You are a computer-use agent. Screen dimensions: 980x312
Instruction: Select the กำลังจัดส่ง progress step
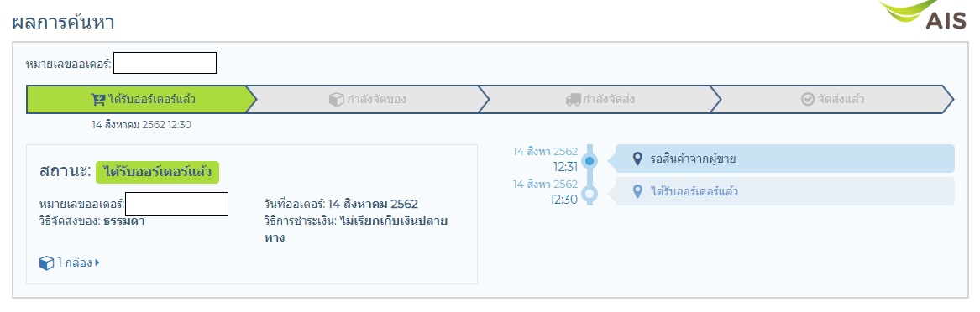600,99
